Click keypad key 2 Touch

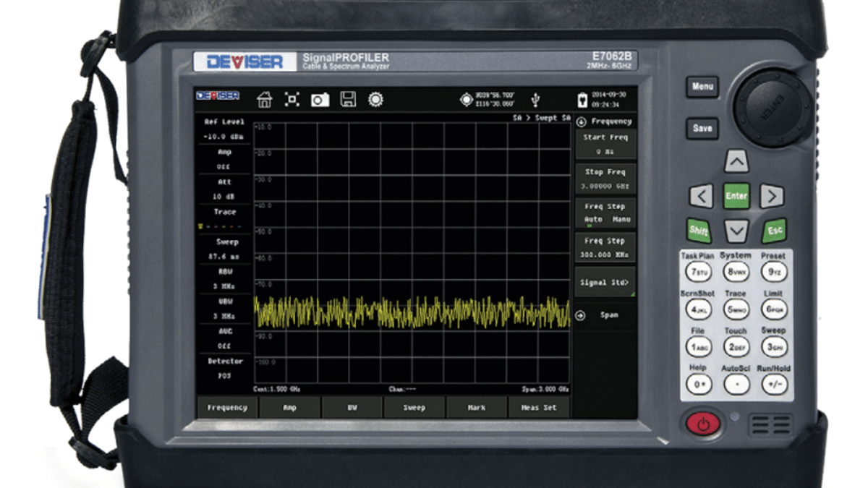tap(736, 347)
